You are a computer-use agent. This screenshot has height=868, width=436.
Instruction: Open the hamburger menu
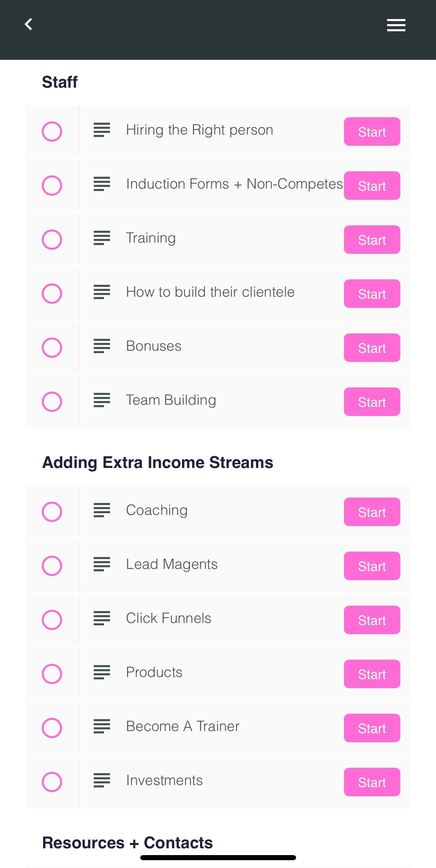tap(396, 25)
